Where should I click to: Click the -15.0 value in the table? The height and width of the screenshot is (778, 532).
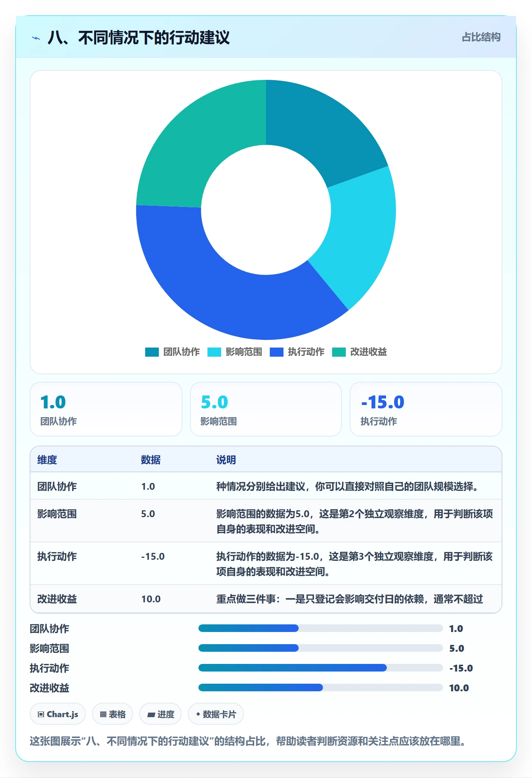(153, 556)
